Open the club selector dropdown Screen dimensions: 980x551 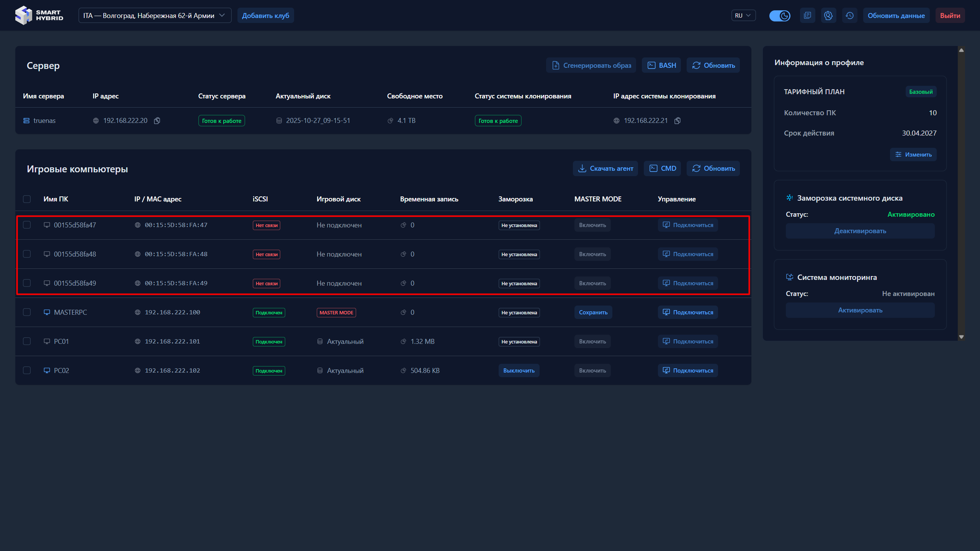[x=155, y=16]
